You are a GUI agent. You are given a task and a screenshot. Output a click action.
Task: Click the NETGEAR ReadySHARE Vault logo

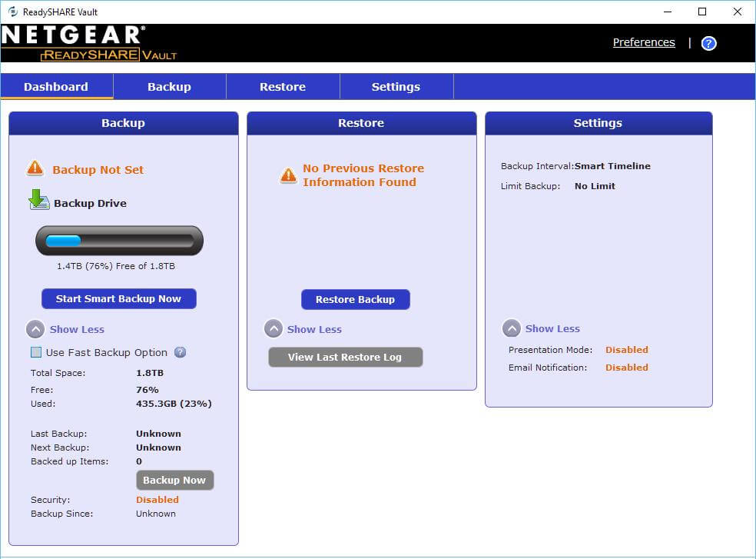click(89, 43)
